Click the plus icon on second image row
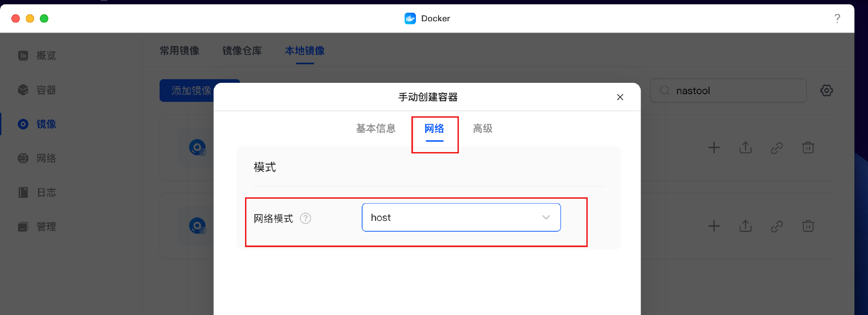Viewport: 868px width, 315px height. click(x=714, y=226)
